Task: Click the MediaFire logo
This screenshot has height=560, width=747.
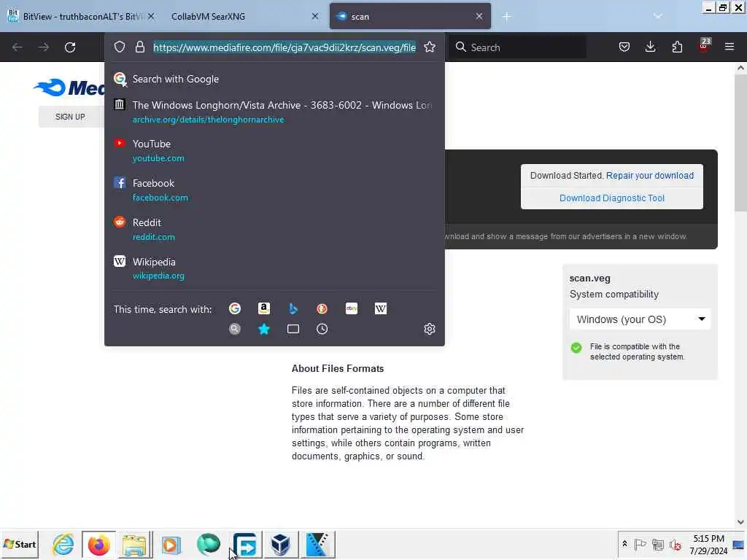Action: (x=69, y=87)
